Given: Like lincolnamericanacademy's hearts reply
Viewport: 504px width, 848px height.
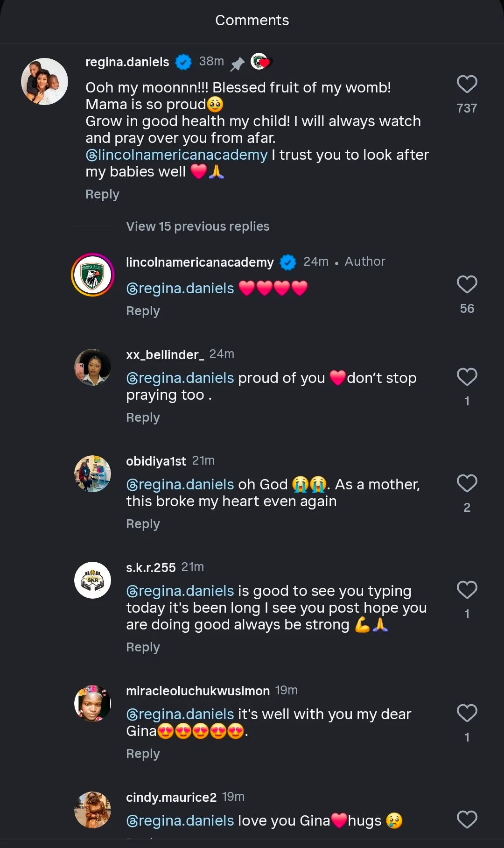Looking at the screenshot, I should [467, 285].
